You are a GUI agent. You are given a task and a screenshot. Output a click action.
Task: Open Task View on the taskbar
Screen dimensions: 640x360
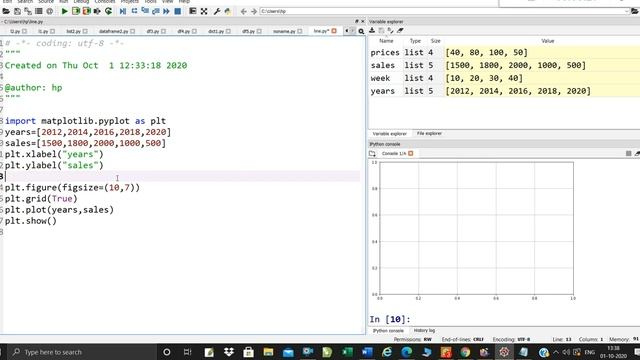187,352
